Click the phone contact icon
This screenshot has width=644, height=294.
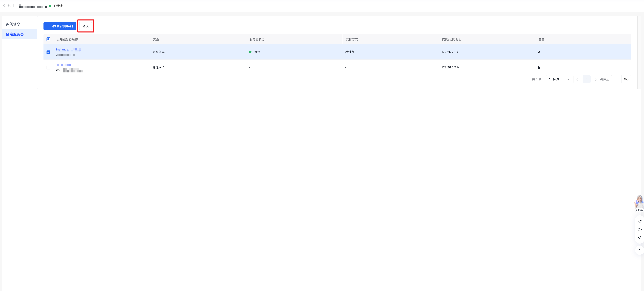point(639,238)
